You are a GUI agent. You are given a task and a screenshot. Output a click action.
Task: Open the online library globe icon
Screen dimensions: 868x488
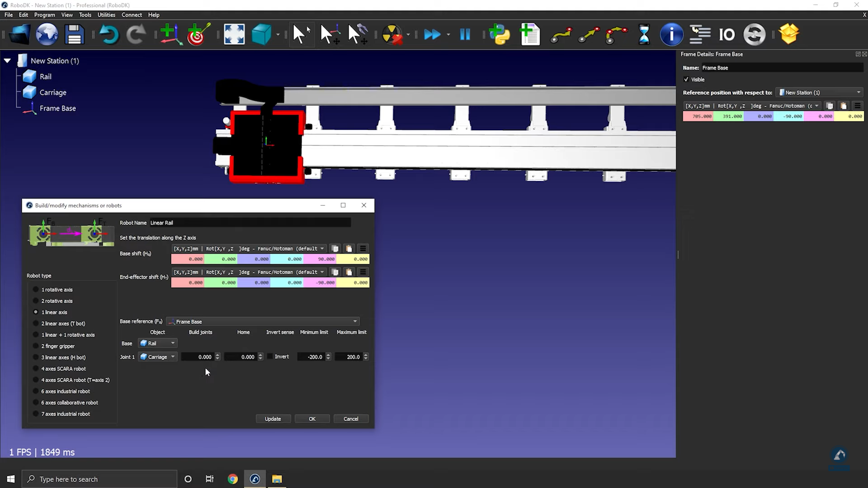coord(47,34)
